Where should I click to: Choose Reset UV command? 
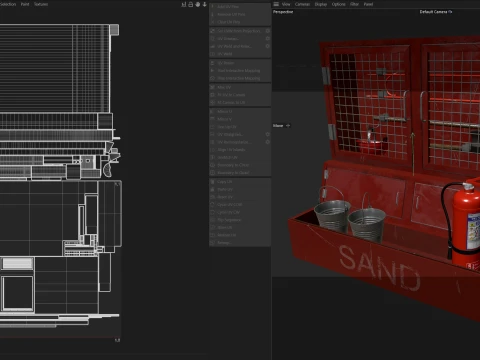click(x=240, y=197)
